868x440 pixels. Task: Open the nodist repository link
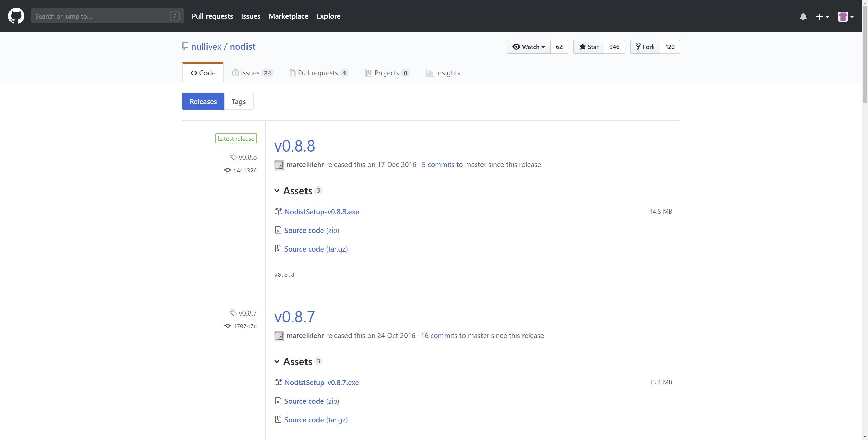click(x=242, y=46)
